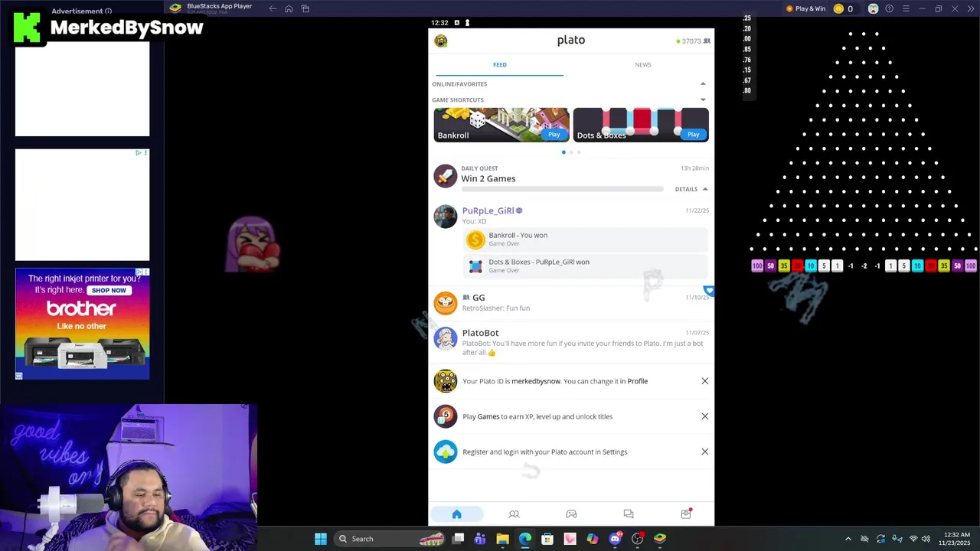This screenshot has width=980, height=551.
Task: Collapse the Daily Quest DETAILS
Action: click(691, 189)
